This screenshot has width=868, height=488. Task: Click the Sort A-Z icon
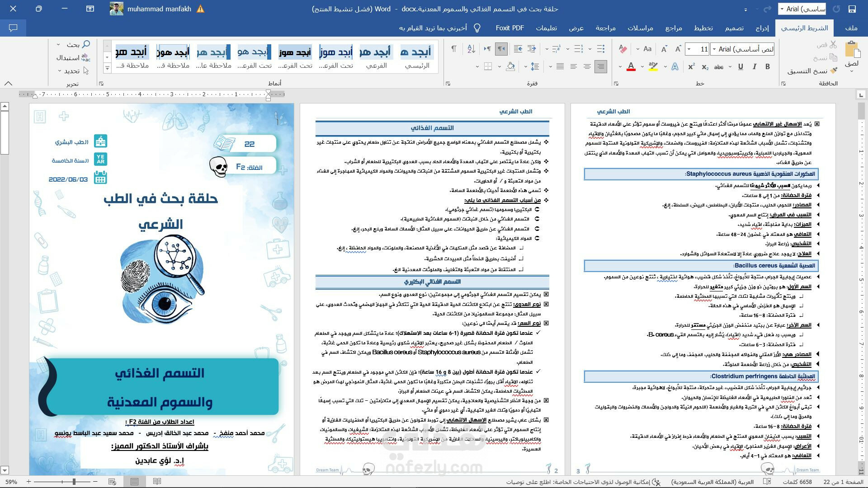click(x=471, y=49)
